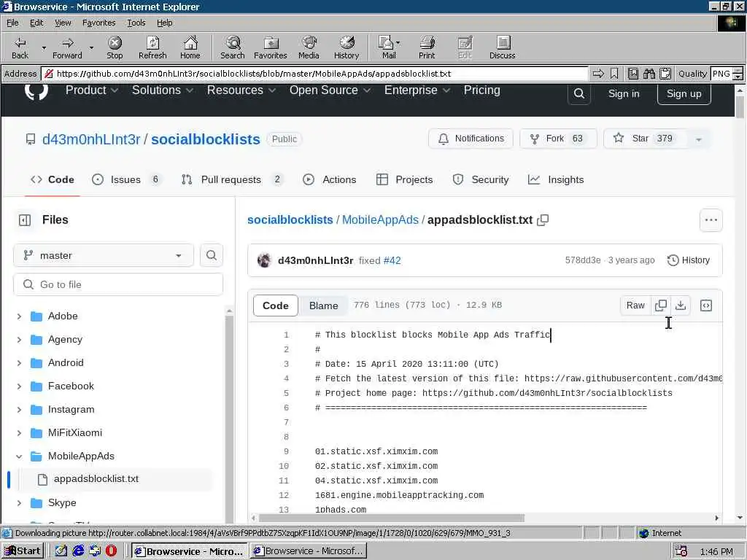Click the Sign in link
This screenshot has height=560, width=747.
[x=624, y=94]
